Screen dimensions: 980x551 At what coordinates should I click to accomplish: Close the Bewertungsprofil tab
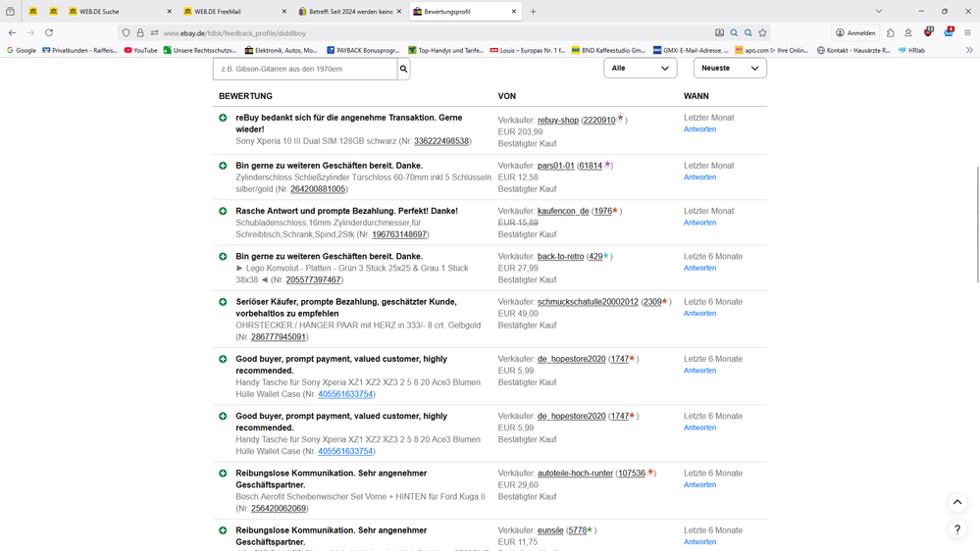click(514, 11)
